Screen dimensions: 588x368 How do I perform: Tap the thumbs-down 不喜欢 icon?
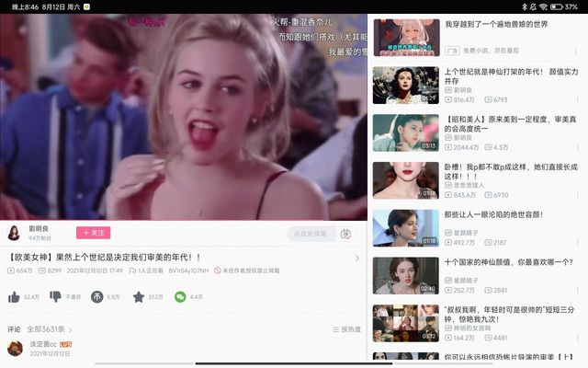click(55, 296)
